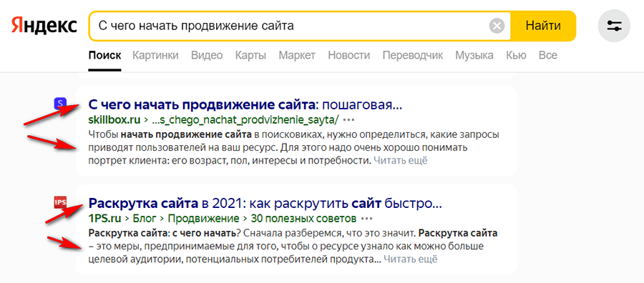The height and width of the screenshot is (283, 644).
Task: Click the Яндекс logo
Action: (44, 26)
